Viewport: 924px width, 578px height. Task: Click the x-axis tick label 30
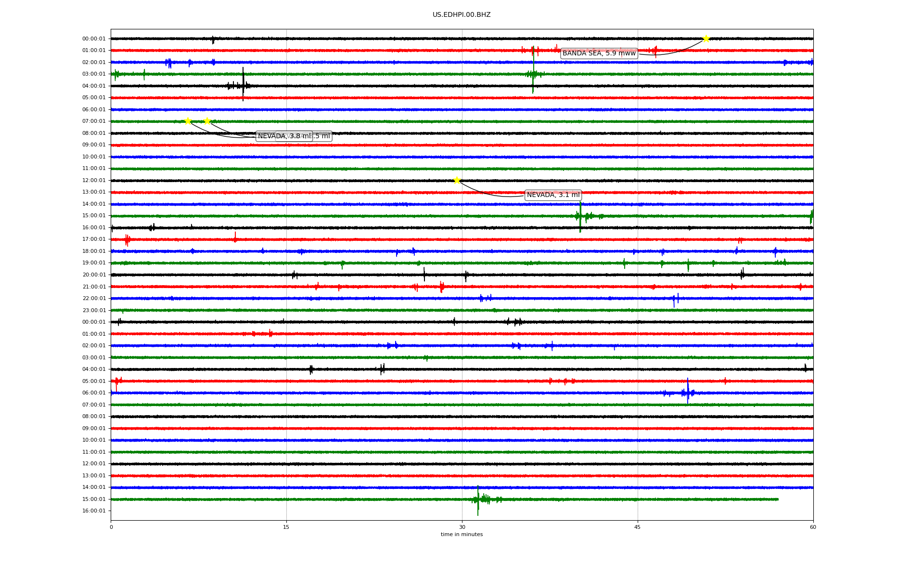(462, 527)
